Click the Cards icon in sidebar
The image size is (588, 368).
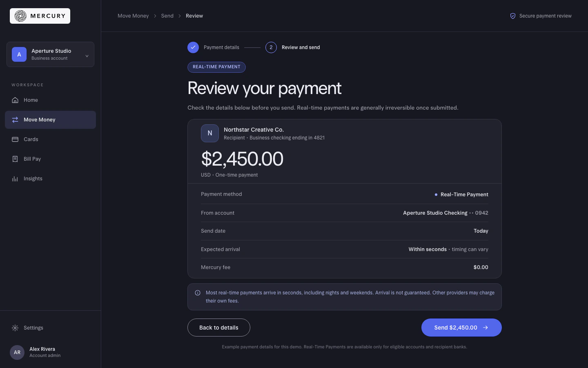click(x=15, y=139)
